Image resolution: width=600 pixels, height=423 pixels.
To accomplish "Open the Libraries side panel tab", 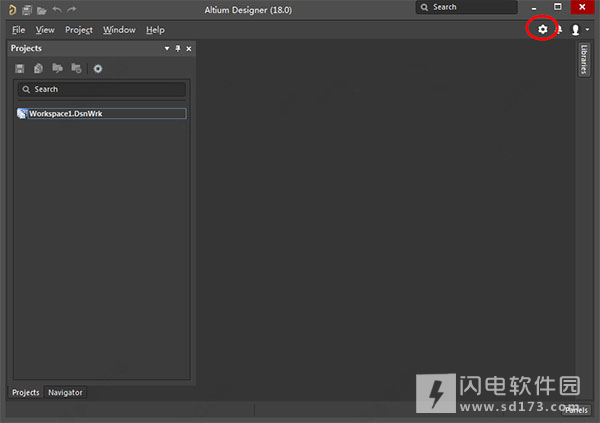I will point(584,59).
